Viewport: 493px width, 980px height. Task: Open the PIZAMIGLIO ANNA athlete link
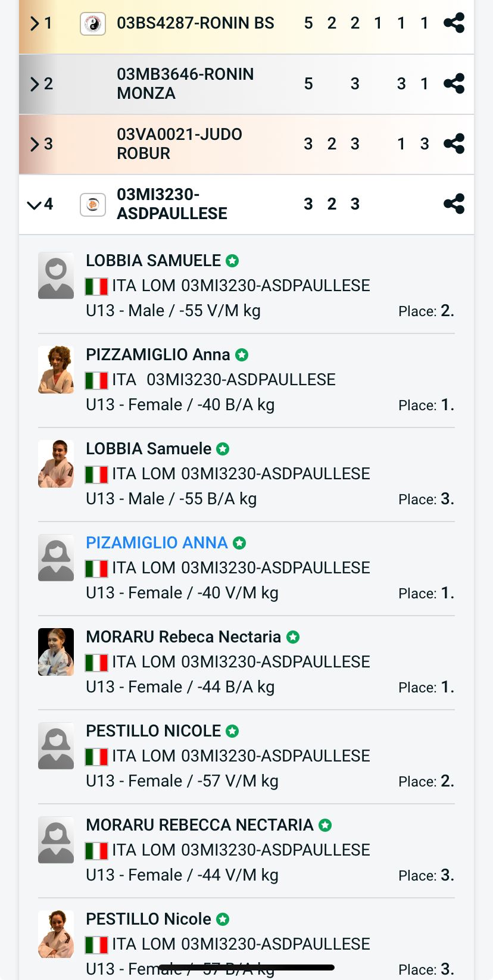point(157,542)
